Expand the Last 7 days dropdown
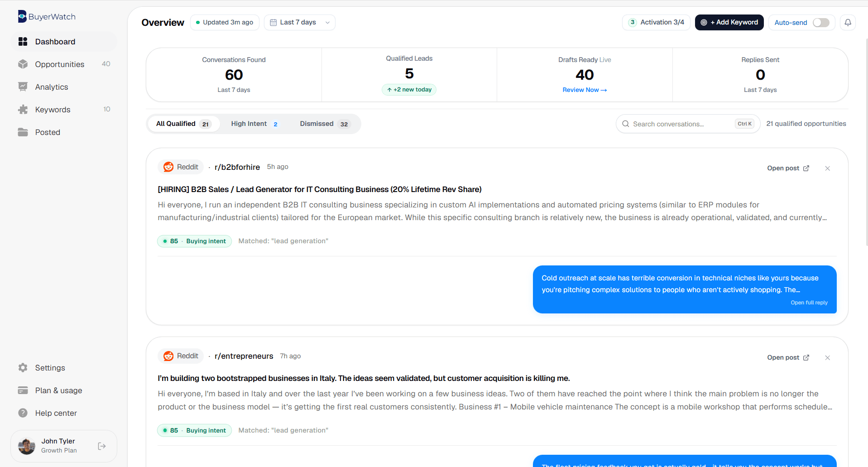The width and height of the screenshot is (868, 467). (299, 22)
